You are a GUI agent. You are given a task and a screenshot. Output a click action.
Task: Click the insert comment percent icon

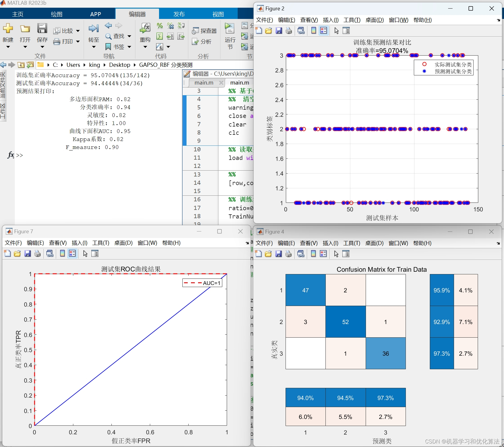click(160, 26)
